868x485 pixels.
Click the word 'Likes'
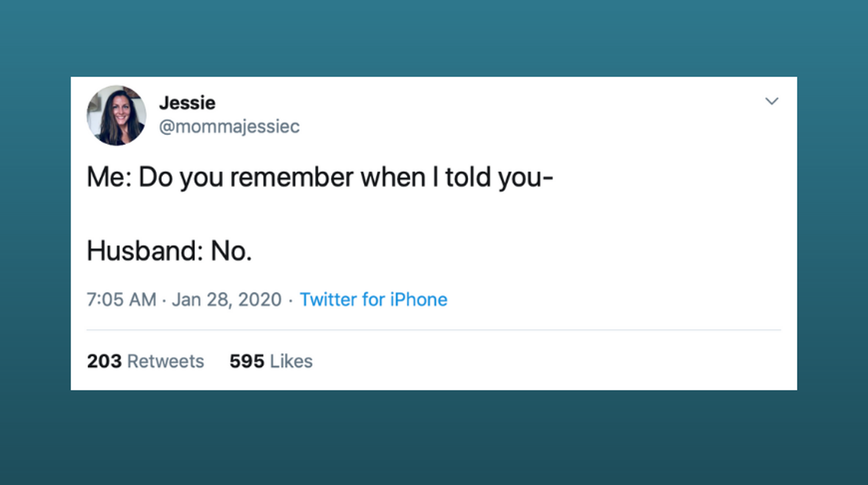(x=291, y=361)
